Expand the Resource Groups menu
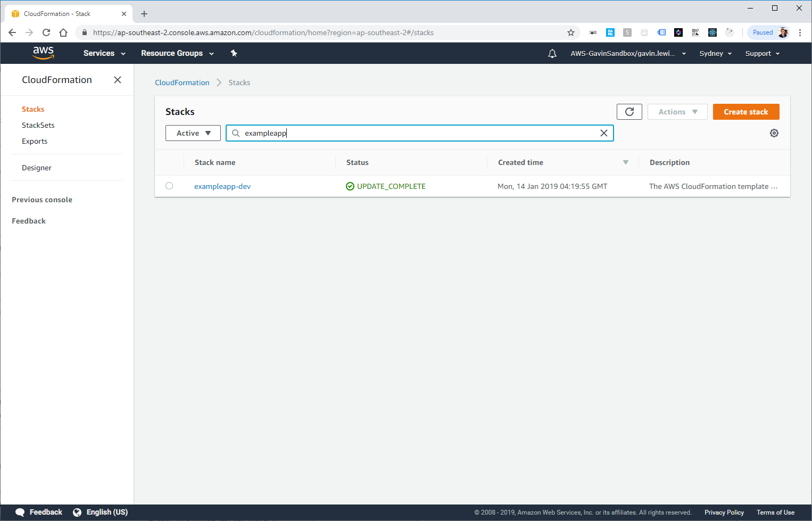This screenshot has width=812, height=521. [177, 53]
